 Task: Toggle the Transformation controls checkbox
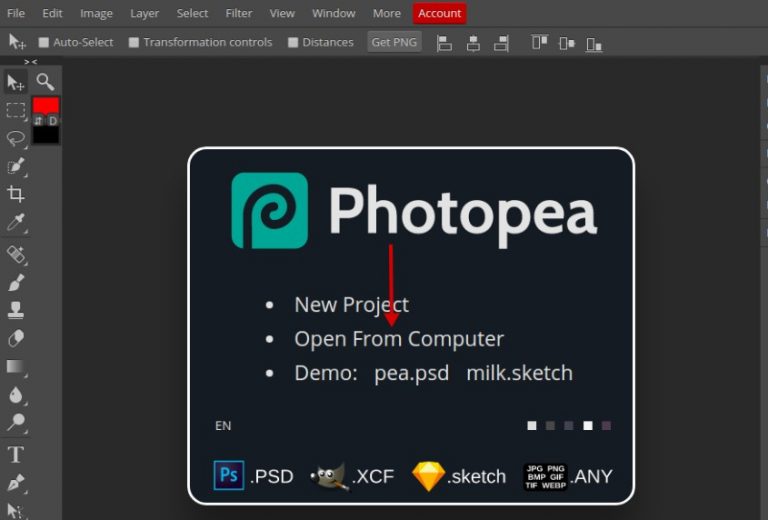pyautogui.click(x=134, y=42)
